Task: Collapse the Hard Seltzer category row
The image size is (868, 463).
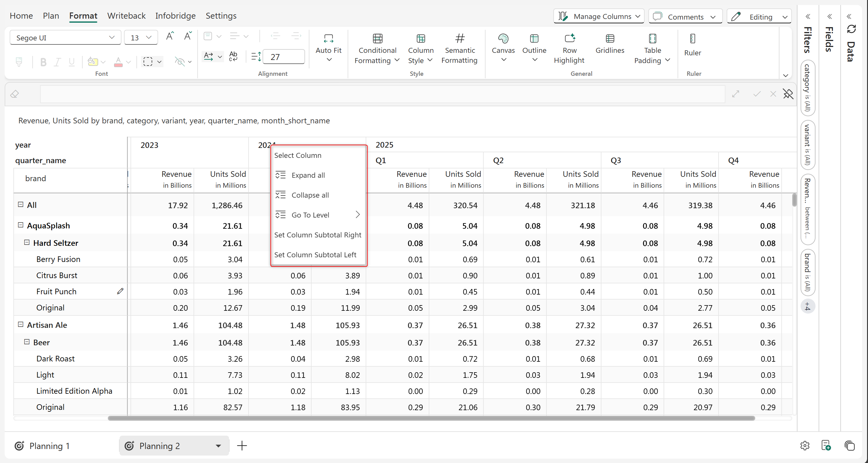Action: click(x=27, y=243)
